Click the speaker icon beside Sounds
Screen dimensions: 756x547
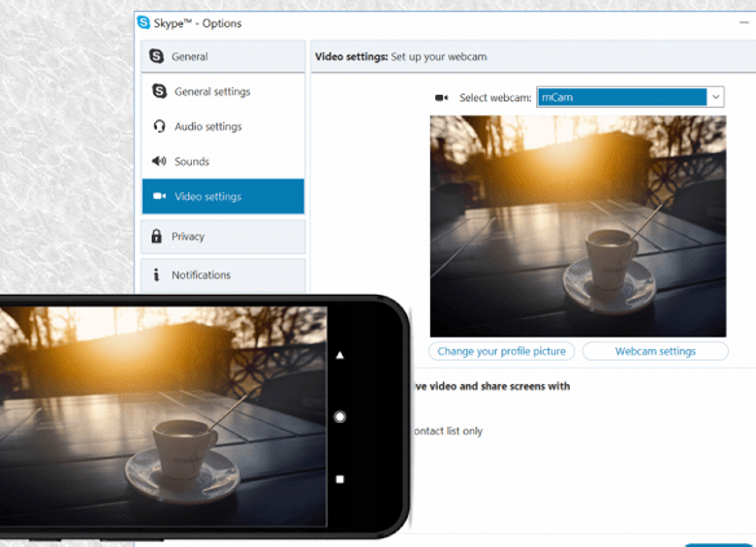click(x=159, y=161)
